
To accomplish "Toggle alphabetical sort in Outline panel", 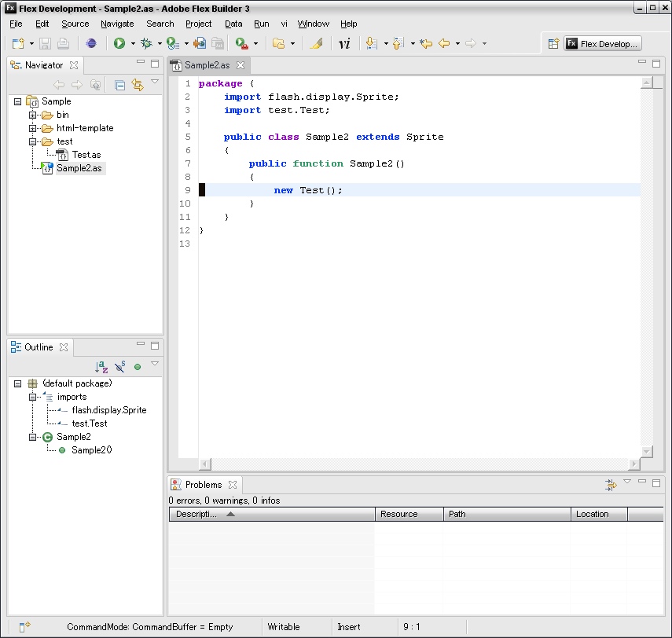I will (101, 366).
